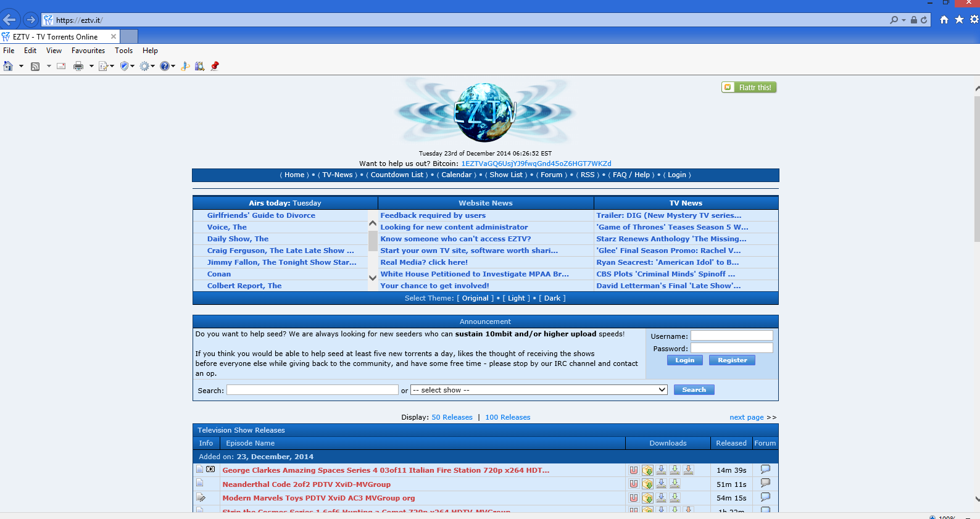This screenshot has height=519, width=980.
Task: Click the green download mirror for George Clarkes
Action: click(675, 470)
